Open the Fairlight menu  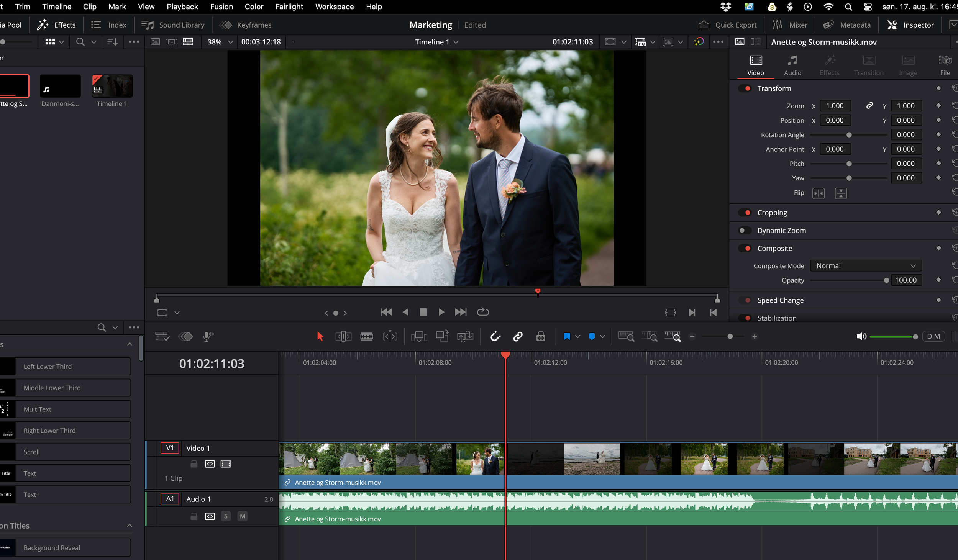pyautogui.click(x=289, y=7)
